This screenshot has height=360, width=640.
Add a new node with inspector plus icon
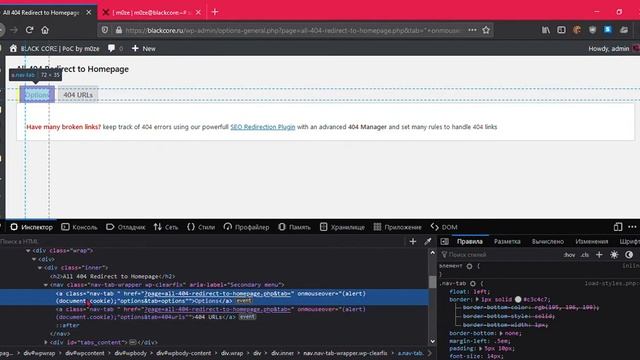coord(413,242)
